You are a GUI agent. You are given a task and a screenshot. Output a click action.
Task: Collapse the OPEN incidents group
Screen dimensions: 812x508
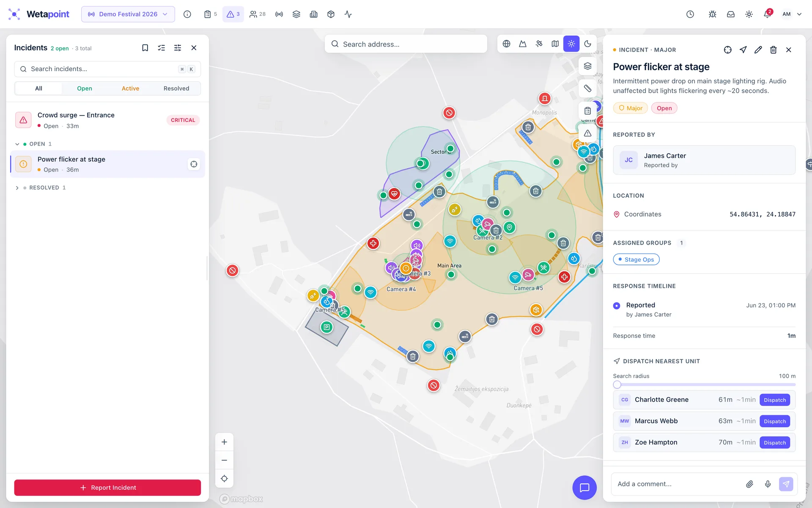17,144
